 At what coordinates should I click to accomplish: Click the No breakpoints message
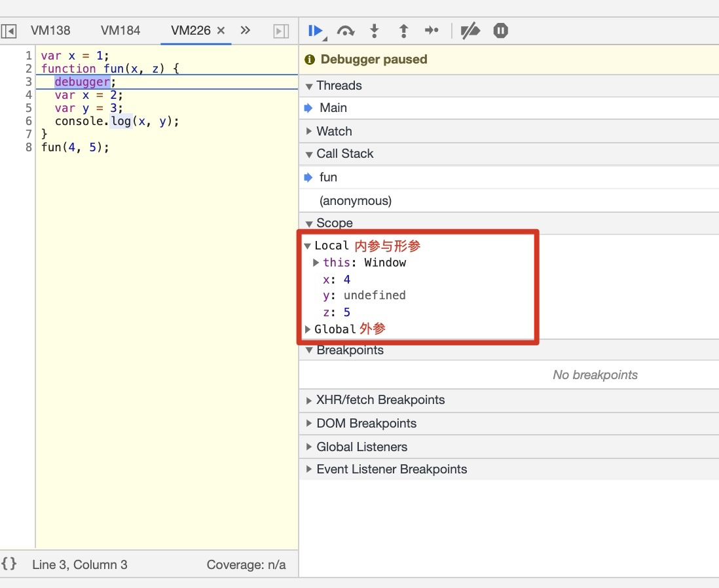[595, 375]
